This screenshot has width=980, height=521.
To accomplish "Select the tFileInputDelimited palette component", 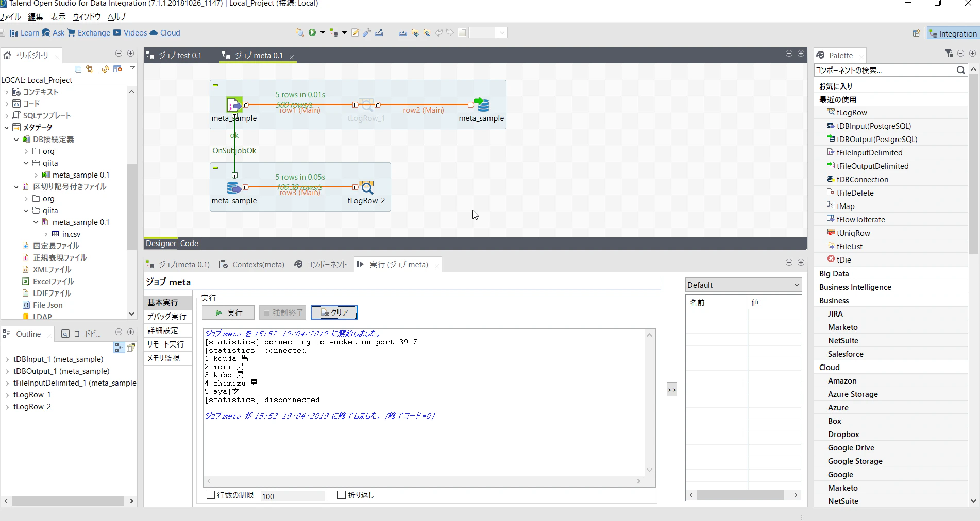I will 869,152.
